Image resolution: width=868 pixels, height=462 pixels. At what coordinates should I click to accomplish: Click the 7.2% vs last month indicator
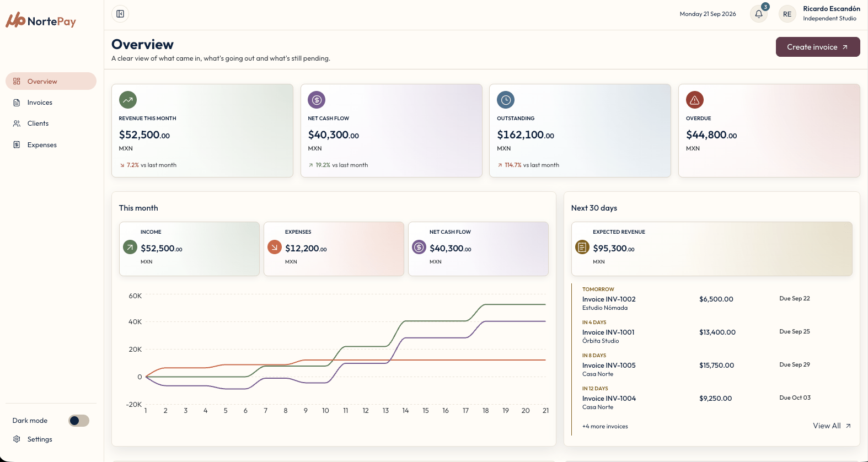click(x=148, y=165)
